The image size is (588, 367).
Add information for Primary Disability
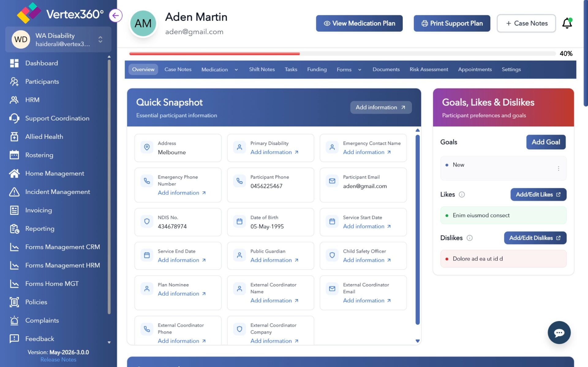[x=274, y=152]
